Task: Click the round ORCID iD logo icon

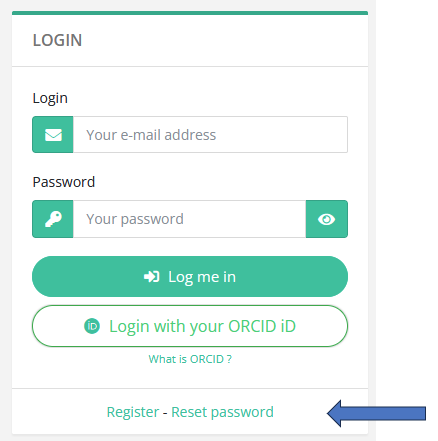Action: [x=92, y=326]
